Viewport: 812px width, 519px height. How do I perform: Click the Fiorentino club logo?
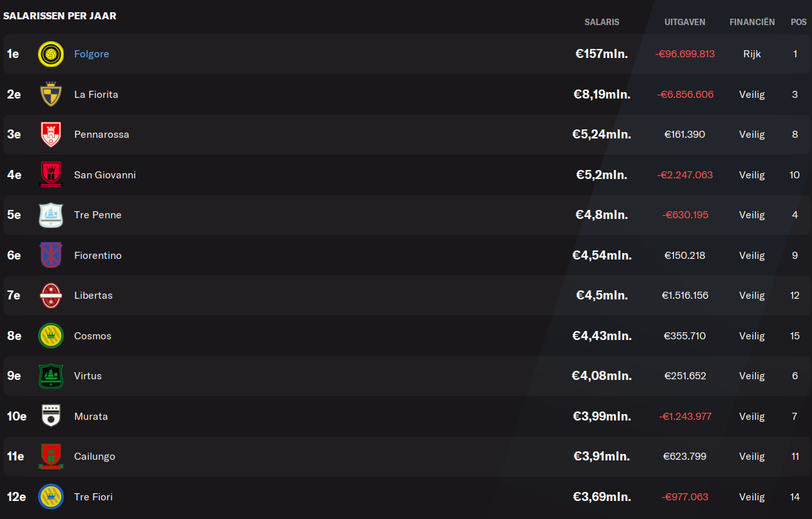(x=51, y=255)
